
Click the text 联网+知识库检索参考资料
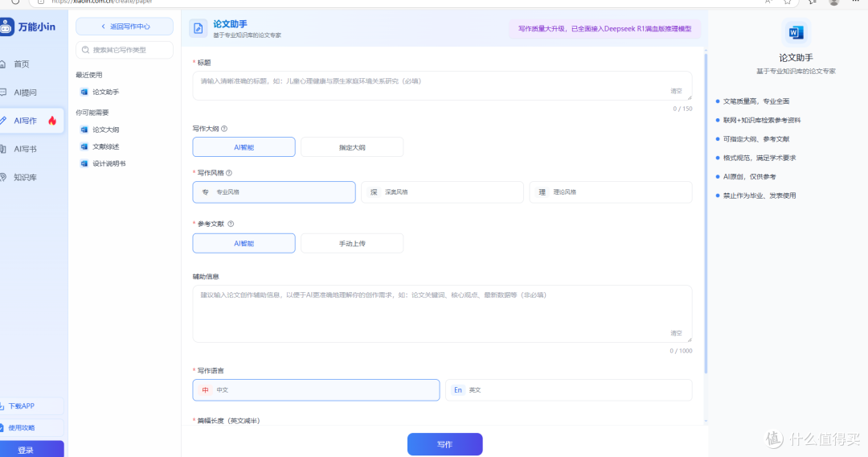point(762,120)
